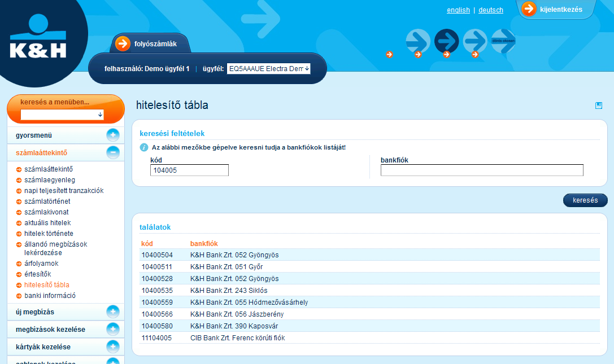Screen dimensions: 614x364
Task: Click the orange bullet beside számlatörténet
Action: (x=19, y=201)
